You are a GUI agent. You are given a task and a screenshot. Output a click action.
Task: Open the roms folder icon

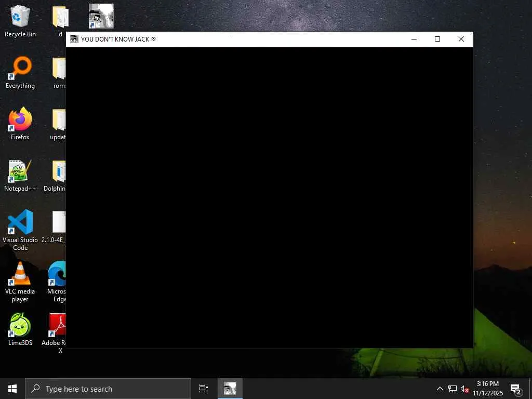[59, 73]
